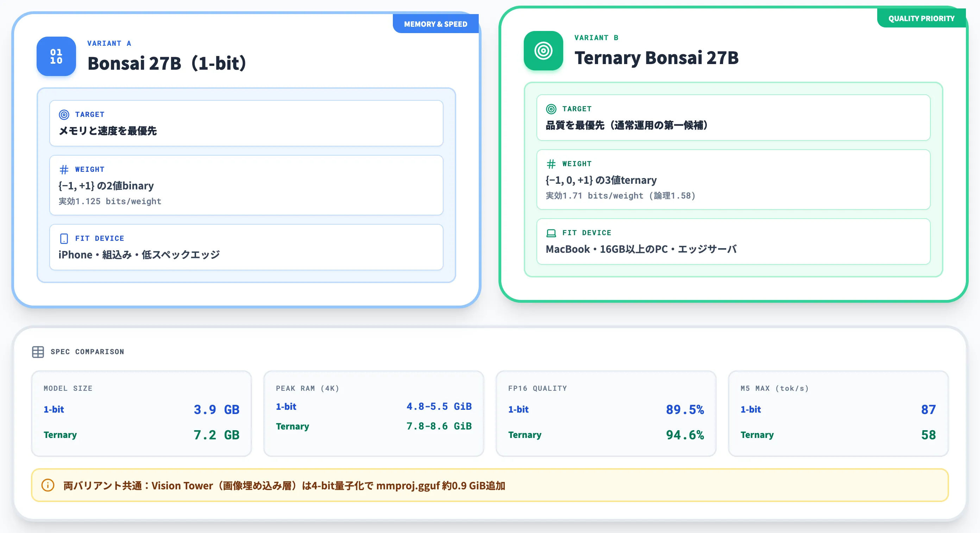Click the 89.5% quality value
This screenshot has height=533, width=980.
[685, 409]
